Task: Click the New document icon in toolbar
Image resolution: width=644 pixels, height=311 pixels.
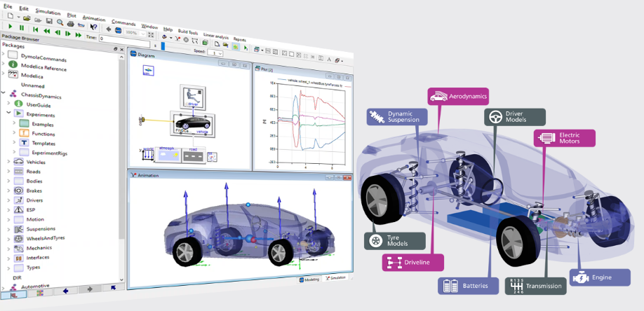Action: click(10, 16)
